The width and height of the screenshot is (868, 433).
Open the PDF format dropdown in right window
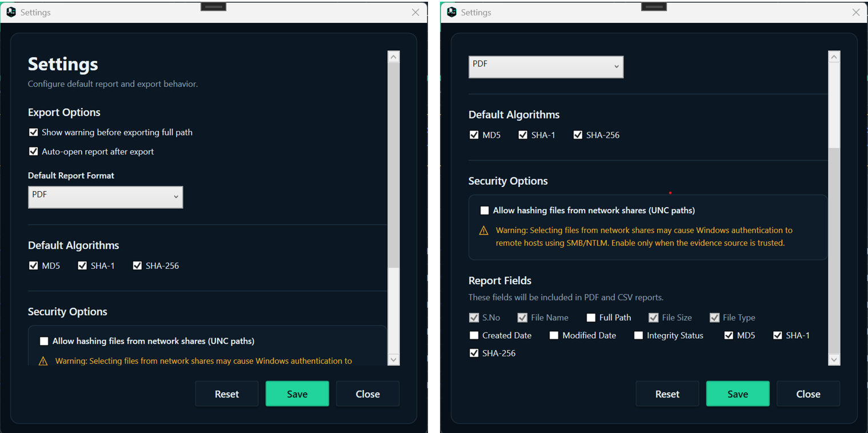coord(546,66)
